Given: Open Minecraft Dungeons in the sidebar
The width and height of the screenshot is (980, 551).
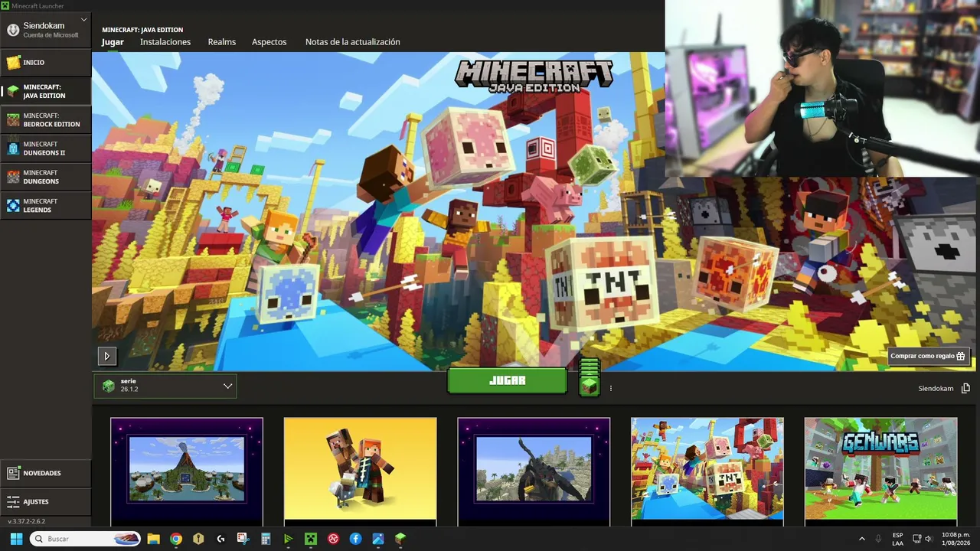Looking at the screenshot, I should coord(45,177).
